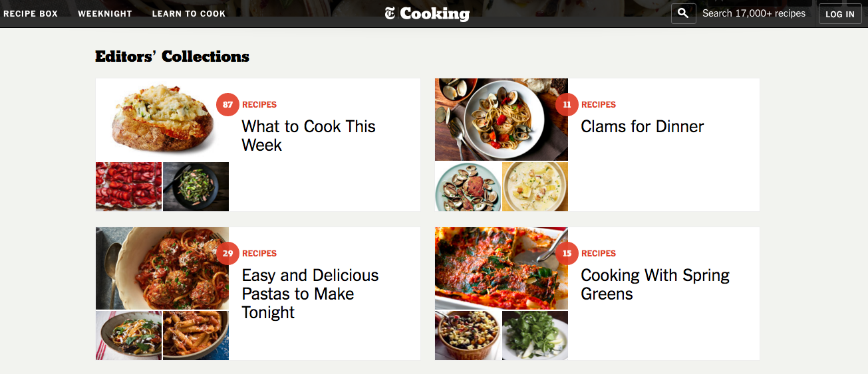Click the strawberry tart small thumbnail
Image resolution: width=868 pixels, height=374 pixels.
click(x=128, y=187)
